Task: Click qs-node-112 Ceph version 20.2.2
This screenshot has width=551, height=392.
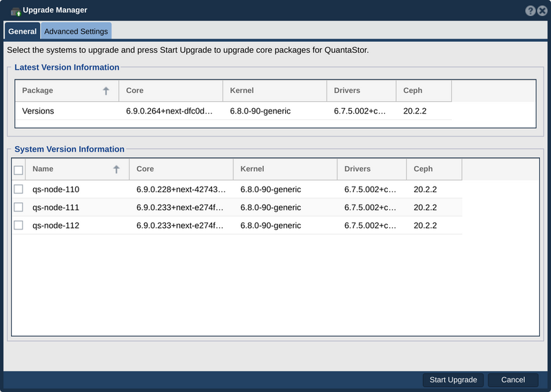Action: click(425, 225)
